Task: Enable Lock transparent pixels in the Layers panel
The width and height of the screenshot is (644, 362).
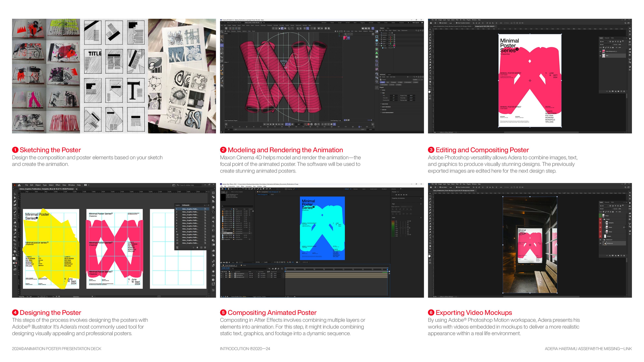Action: pyautogui.click(x=603, y=47)
